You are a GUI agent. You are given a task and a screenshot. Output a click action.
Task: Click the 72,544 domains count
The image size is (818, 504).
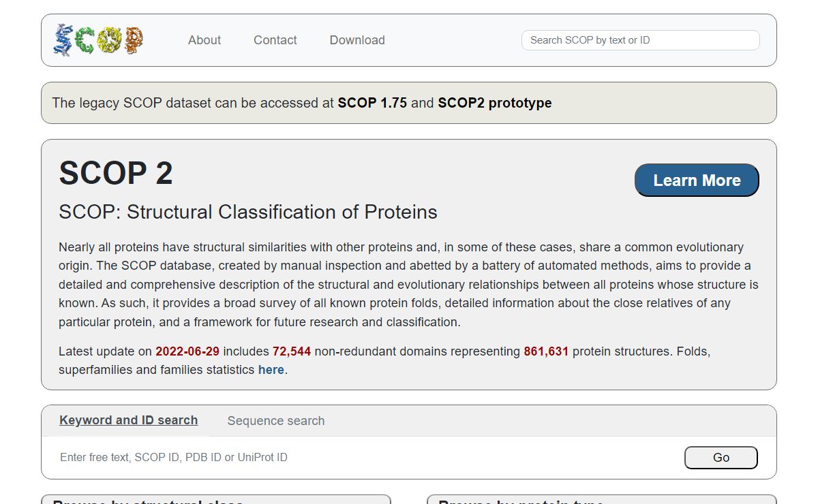292,351
